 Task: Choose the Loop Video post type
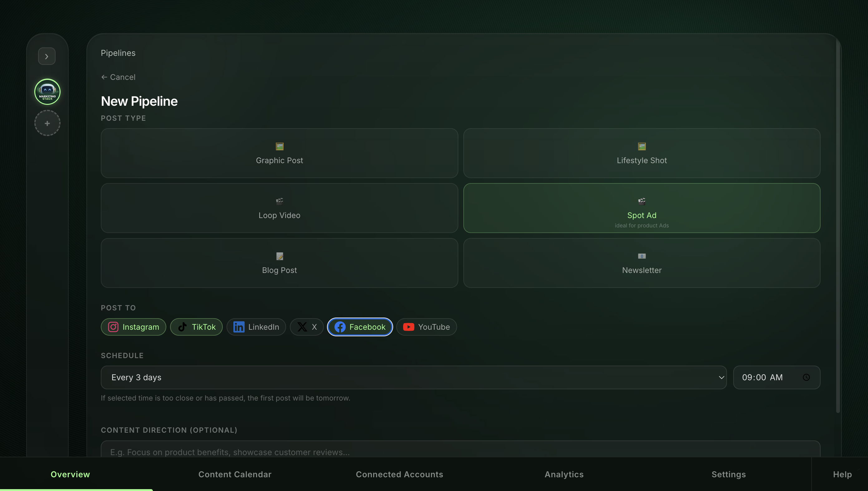[279, 208]
